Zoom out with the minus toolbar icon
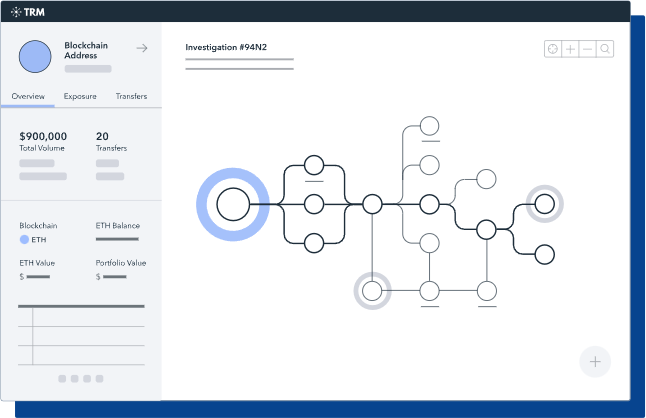The height and width of the screenshot is (418, 646). point(587,49)
